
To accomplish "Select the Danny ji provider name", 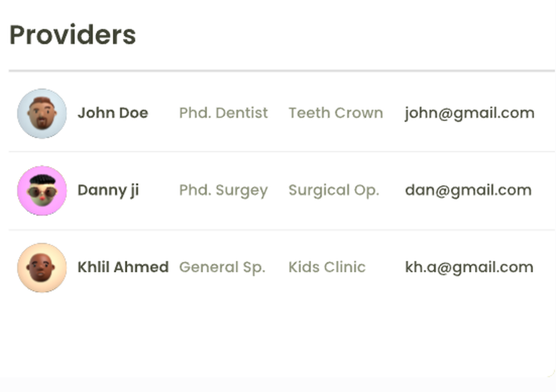I will 108,190.
